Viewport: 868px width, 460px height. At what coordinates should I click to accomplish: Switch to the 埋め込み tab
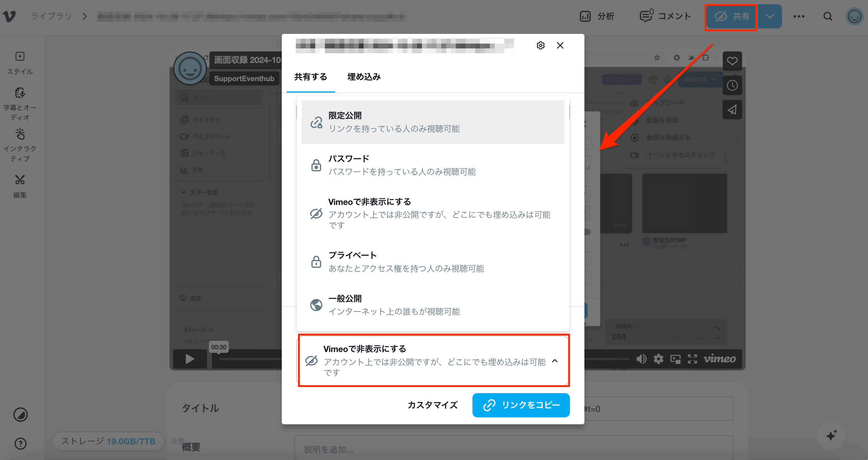[x=364, y=77]
